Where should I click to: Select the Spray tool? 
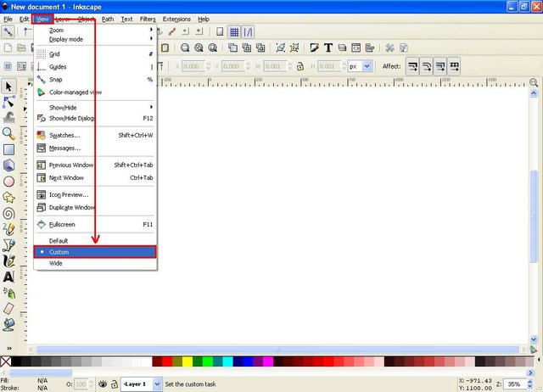(8, 294)
